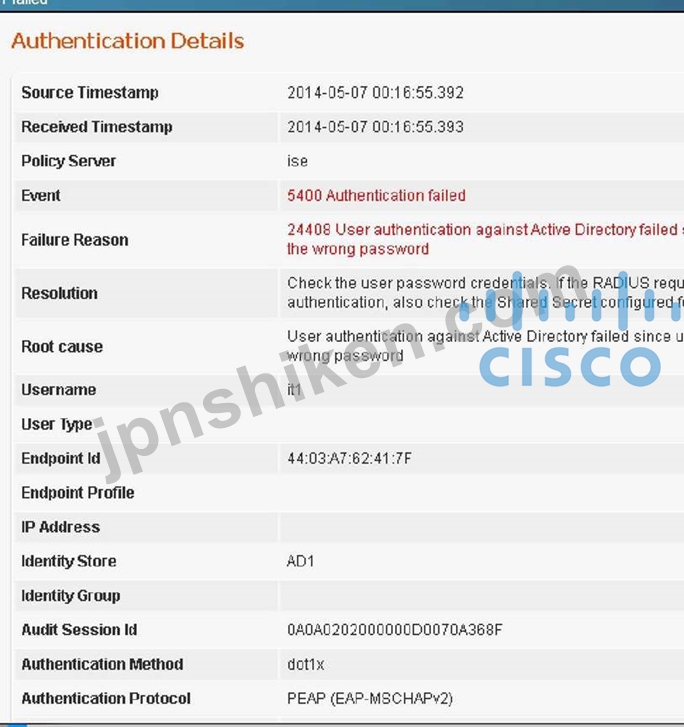Select Authentication Method value dot1x
The image size is (684, 727).
point(305,664)
